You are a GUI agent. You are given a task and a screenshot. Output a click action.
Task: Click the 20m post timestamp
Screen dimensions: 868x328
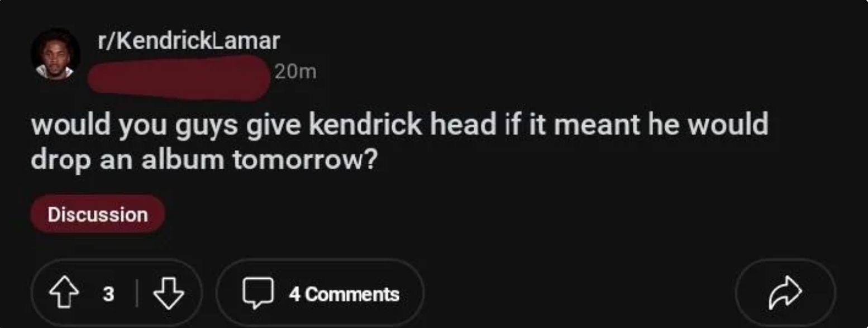[295, 73]
